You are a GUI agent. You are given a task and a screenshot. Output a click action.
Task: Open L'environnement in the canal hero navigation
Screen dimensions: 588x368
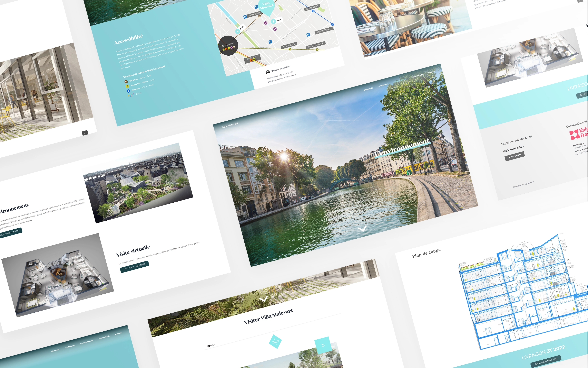tap(400, 81)
